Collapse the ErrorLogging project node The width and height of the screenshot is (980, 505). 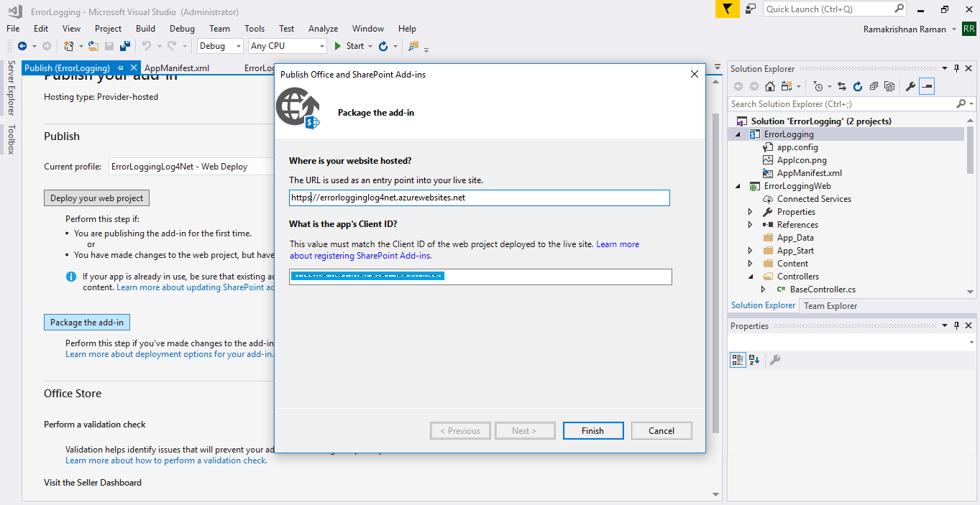(x=738, y=134)
